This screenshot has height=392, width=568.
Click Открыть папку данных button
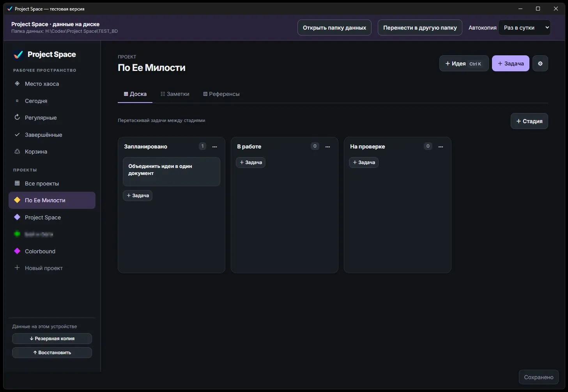[x=334, y=28]
